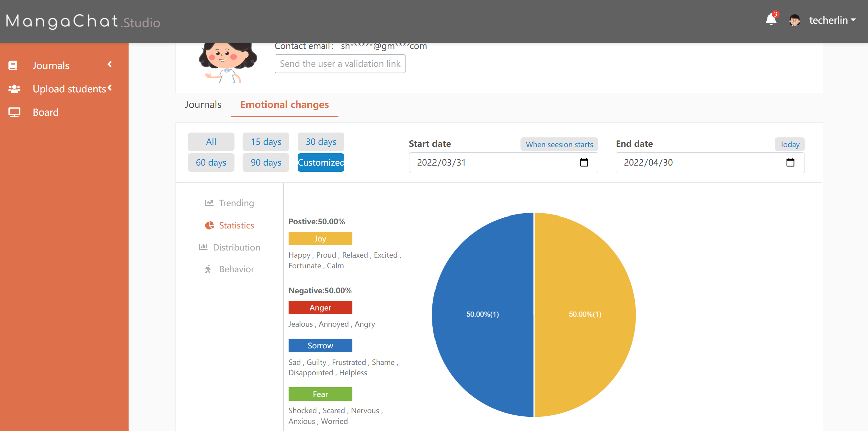Viewport: 868px width, 431px height.
Task: Open the End date calendar picker icon
Action: pos(790,162)
